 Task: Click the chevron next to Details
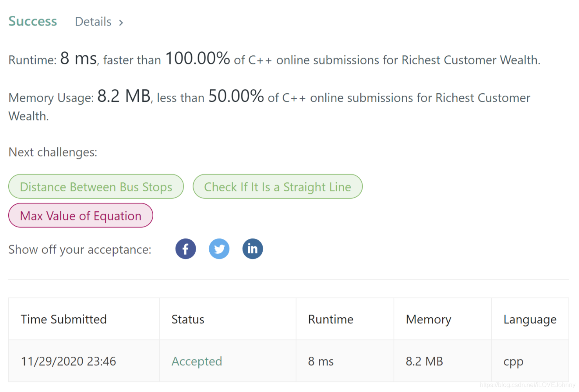pos(121,22)
